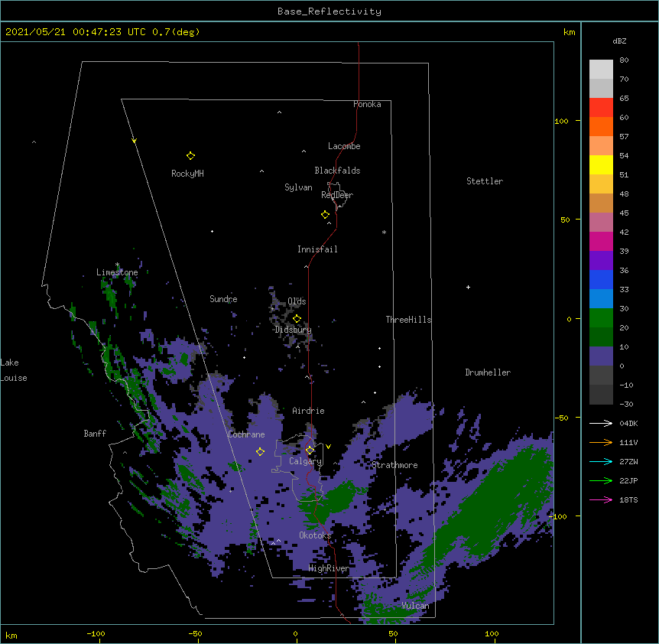Click the Cochrane label
The image size is (659, 644).
[x=246, y=434]
